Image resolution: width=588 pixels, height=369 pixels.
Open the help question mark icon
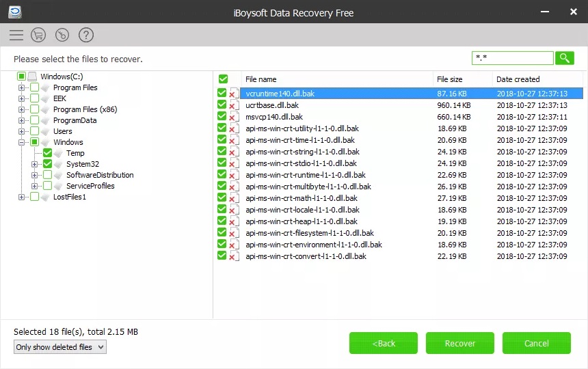click(86, 35)
